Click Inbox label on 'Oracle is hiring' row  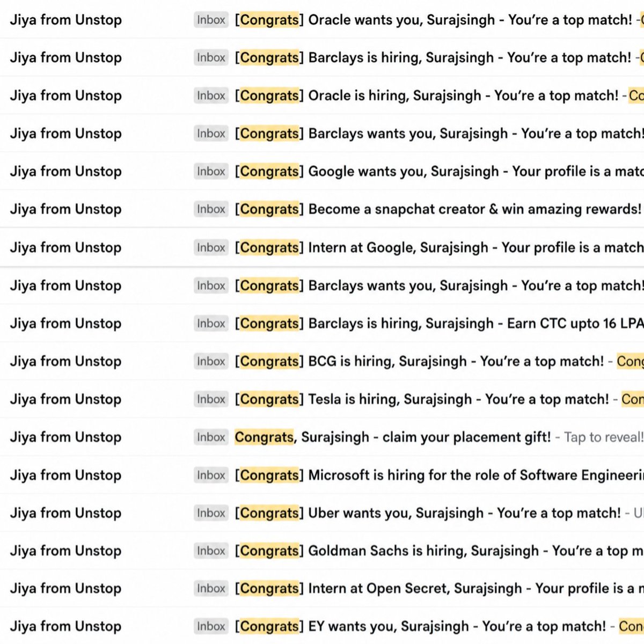[x=211, y=96]
